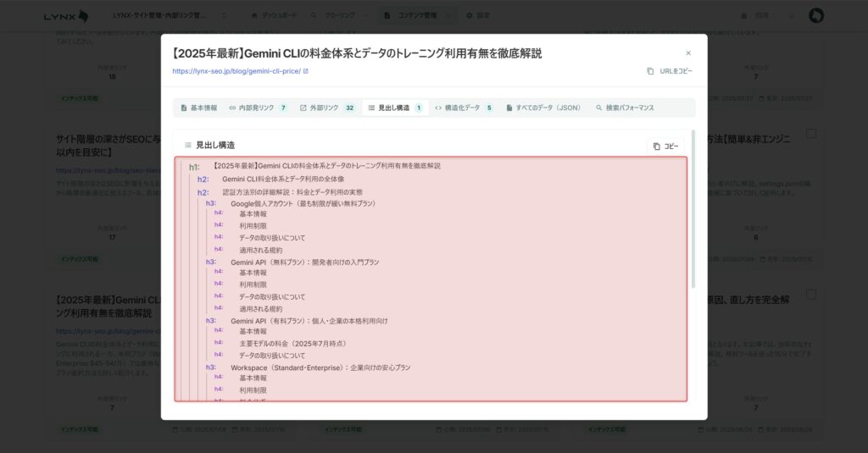Screen dimensions: 868x453
Task: Open the 検索パフォーマンス tab with the magnifier icon
Action: [624, 108]
